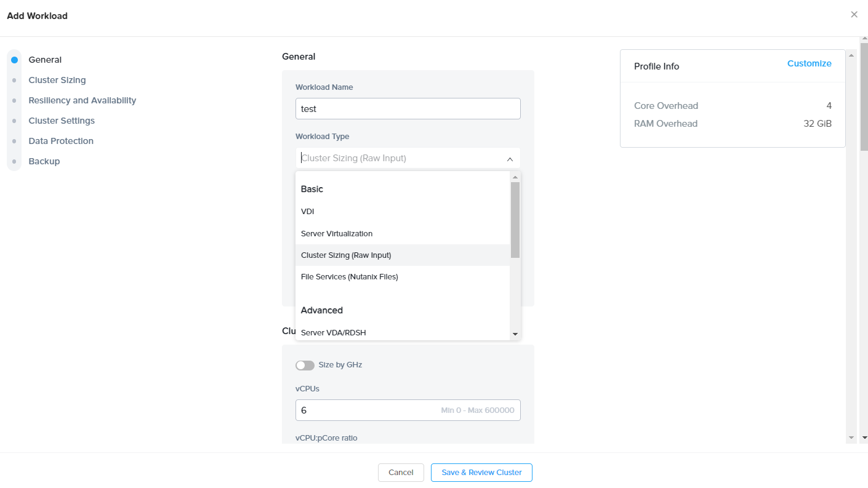Viewport: 868px width, 488px height.
Task: Toggle the "Size by GHz" switch
Action: click(x=305, y=365)
